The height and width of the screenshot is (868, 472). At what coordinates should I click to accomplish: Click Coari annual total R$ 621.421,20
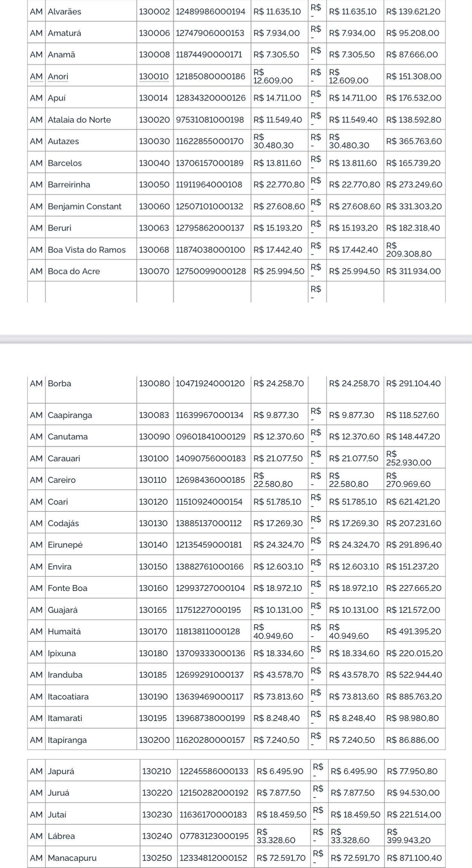413,502
